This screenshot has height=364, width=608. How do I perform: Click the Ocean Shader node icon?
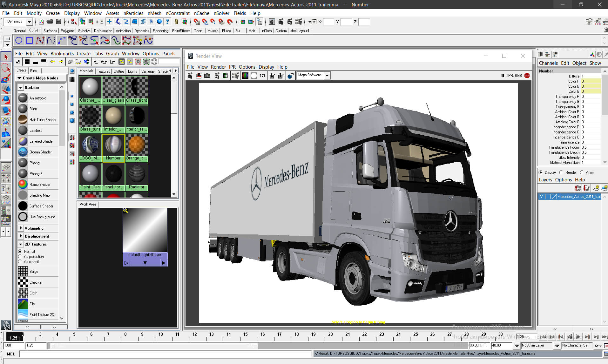(23, 152)
